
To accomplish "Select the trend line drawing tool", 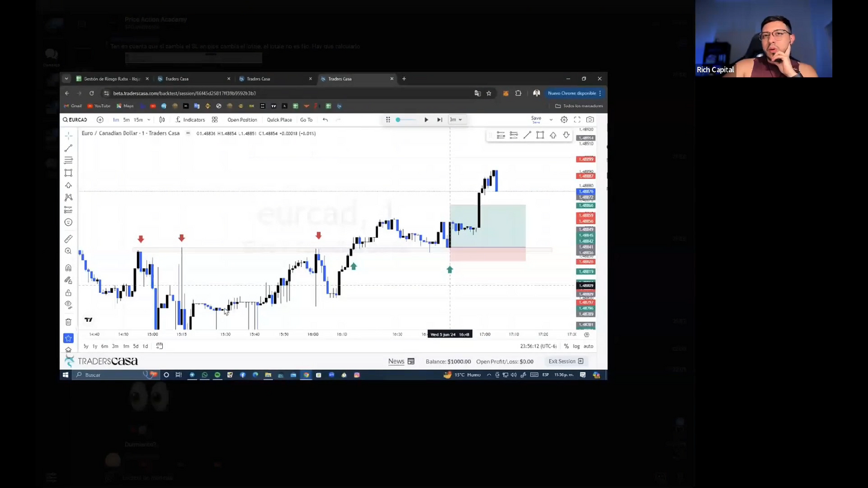I will 68,148.
